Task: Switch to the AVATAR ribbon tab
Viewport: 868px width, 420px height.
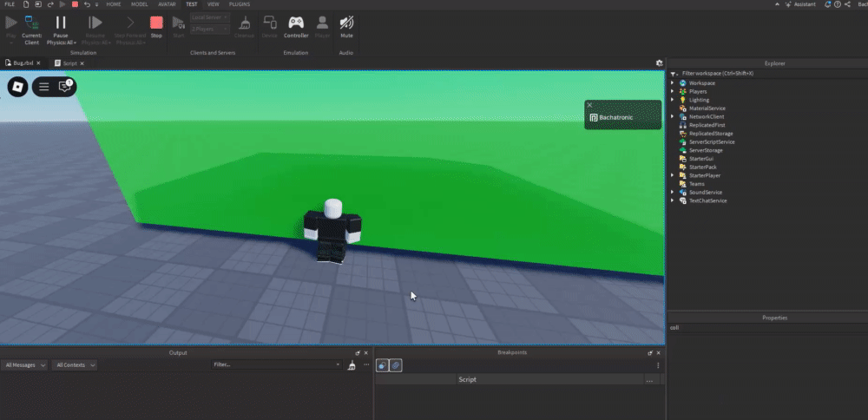Action: [x=168, y=4]
